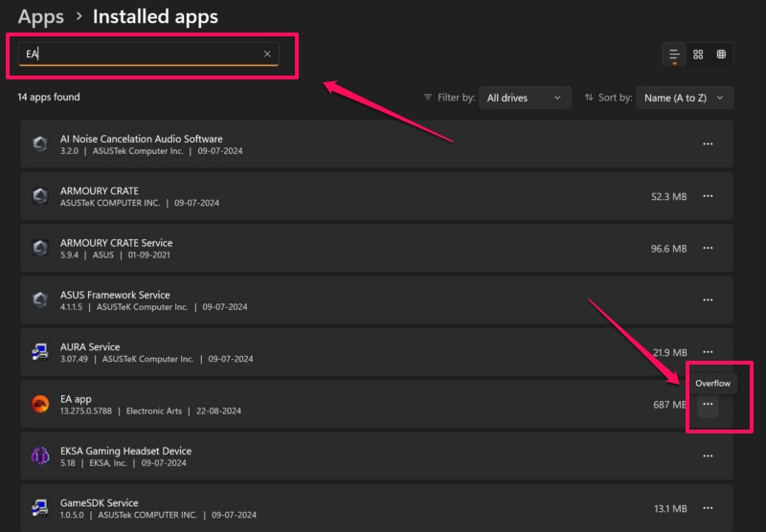Open the Filter by drives dropdown
Image resolution: width=766 pixels, height=532 pixels.
point(524,98)
